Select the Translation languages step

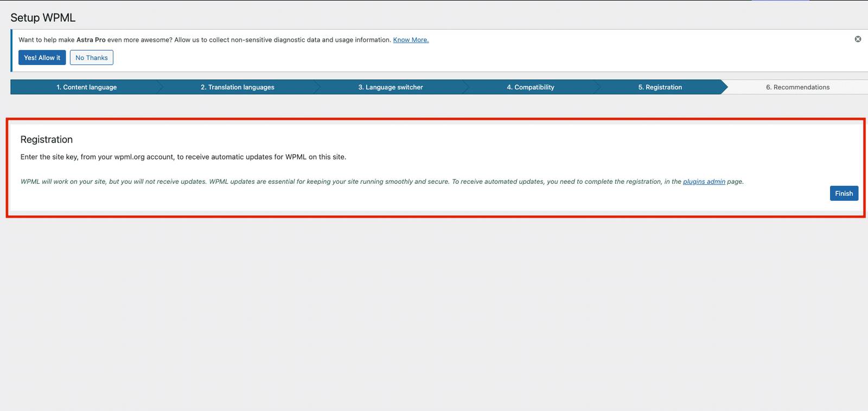238,87
